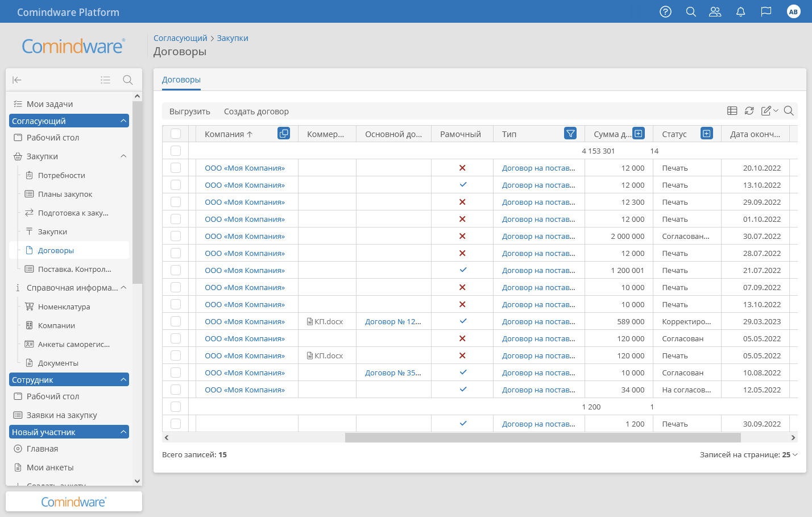Open Поставка. Контроль sidebar item

(x=74, y=269)
